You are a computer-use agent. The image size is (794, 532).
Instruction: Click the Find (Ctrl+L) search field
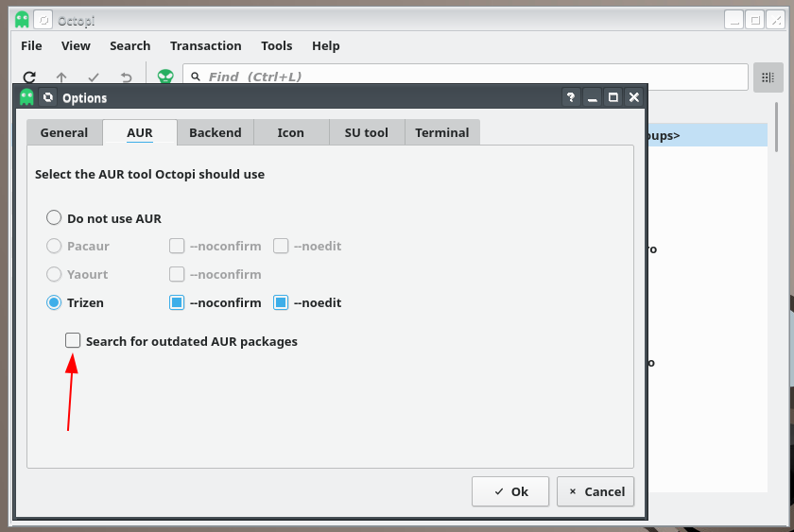click(x=465, y=77)
